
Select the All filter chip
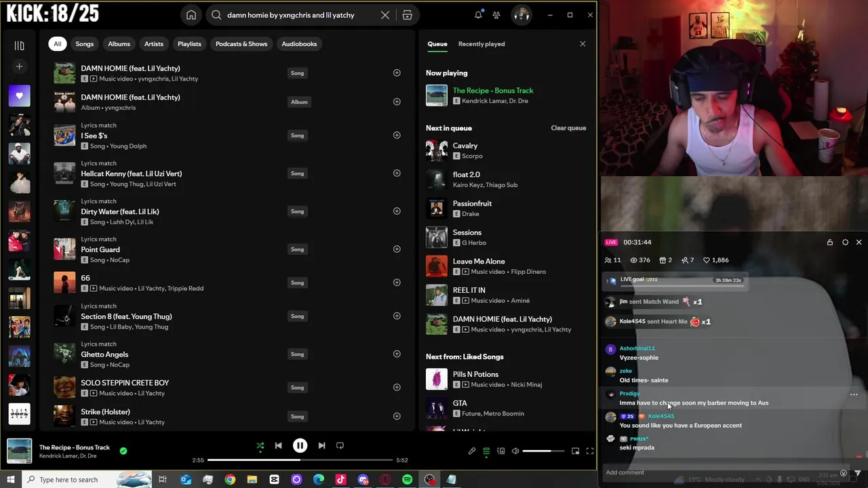tap(58, 44)
